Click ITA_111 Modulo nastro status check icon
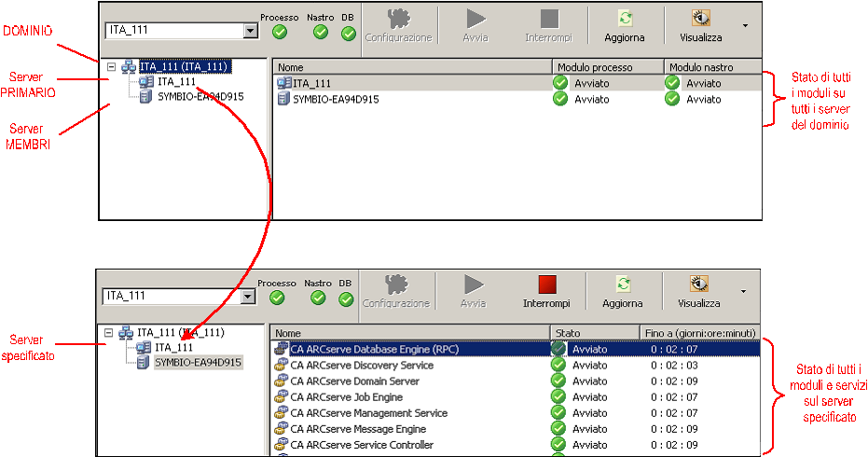Screen dimensions: 868x457 click(x=672, y=83)
